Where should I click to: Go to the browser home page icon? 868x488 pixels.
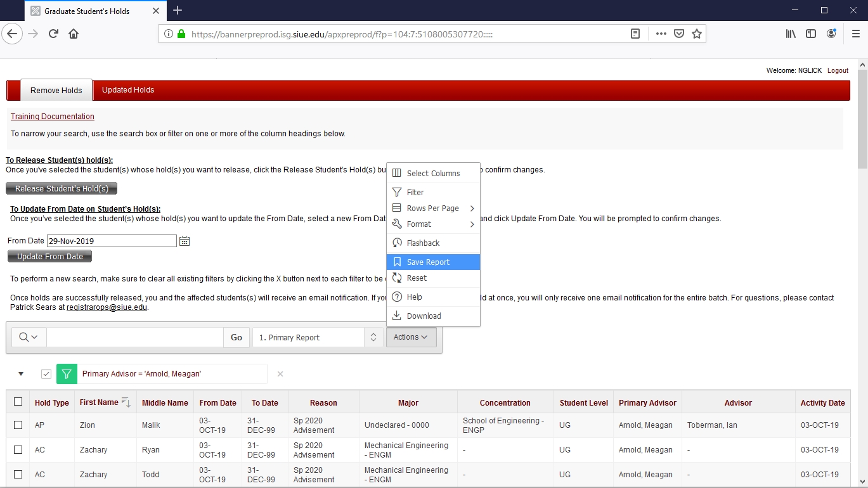point(74,34)
